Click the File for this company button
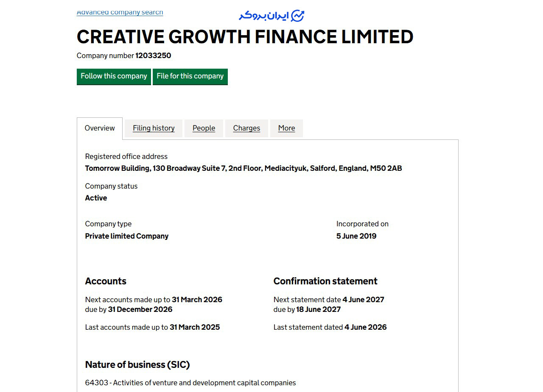543x392 pixels. tap(190, 76)
